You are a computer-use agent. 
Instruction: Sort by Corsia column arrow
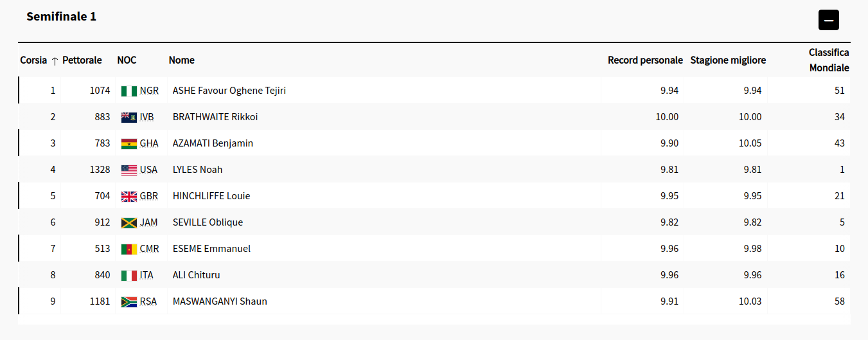(55, 60)
